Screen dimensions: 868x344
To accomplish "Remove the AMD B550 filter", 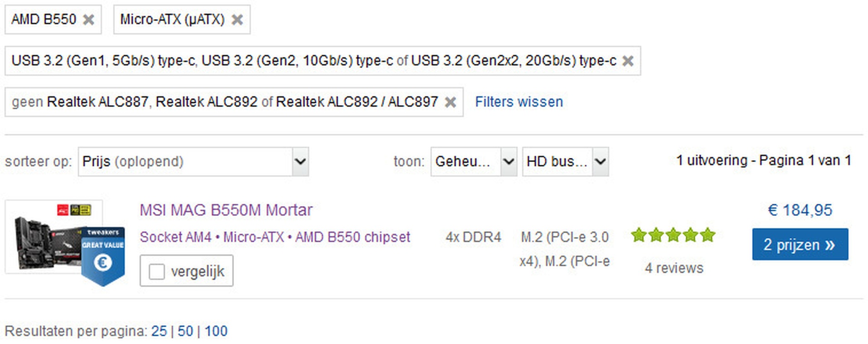I will coord(88,20).
